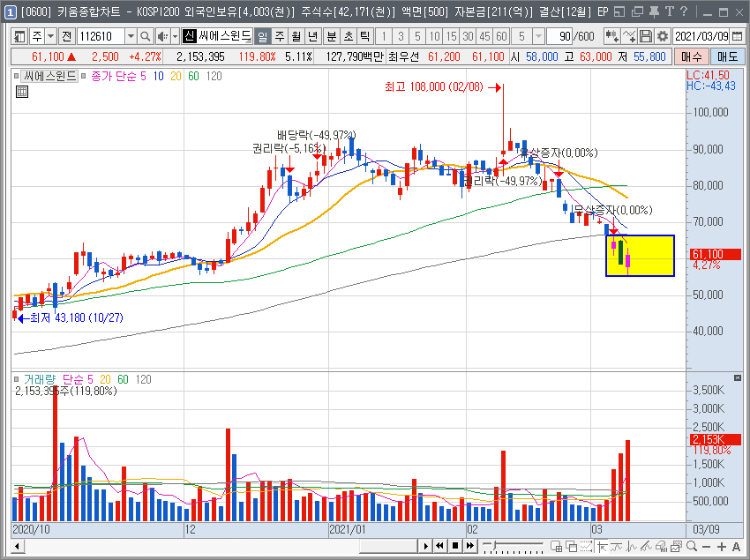Click the bottom-bar magnifier zoom icon
The width and height of the screenshot is (750, 560).
tap(692, 546)
